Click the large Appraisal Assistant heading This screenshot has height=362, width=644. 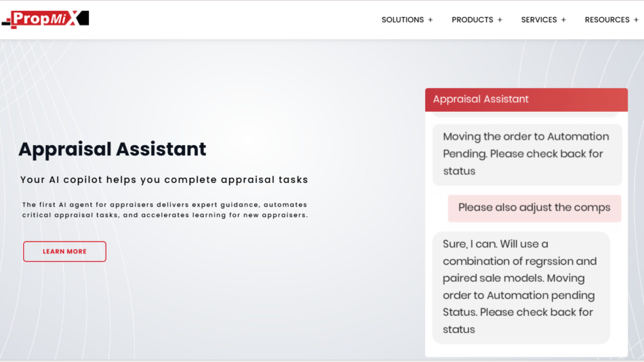pyautogui.click(x=113, y=149)
